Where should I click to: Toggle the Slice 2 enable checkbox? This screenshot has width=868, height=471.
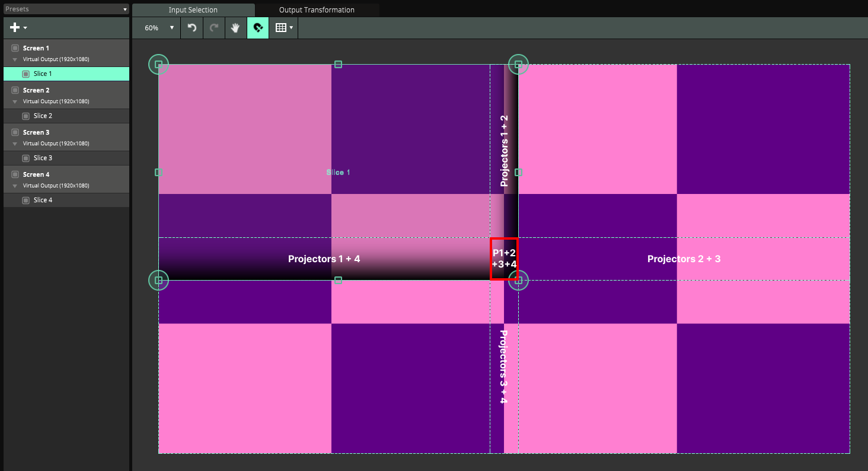point(25,116)
